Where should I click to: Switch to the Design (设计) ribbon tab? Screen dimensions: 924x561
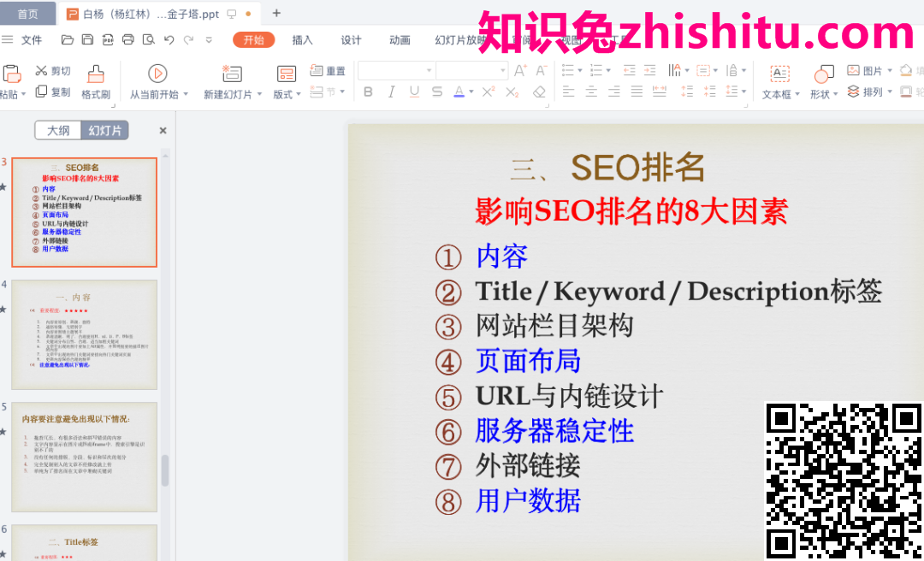tap(351, 40)
